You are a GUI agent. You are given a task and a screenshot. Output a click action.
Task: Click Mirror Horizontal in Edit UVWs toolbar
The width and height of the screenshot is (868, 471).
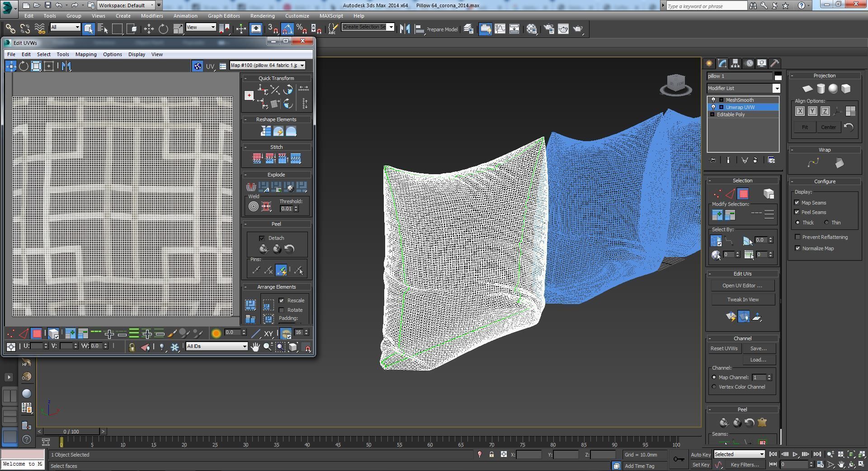(x=66, y=66)
